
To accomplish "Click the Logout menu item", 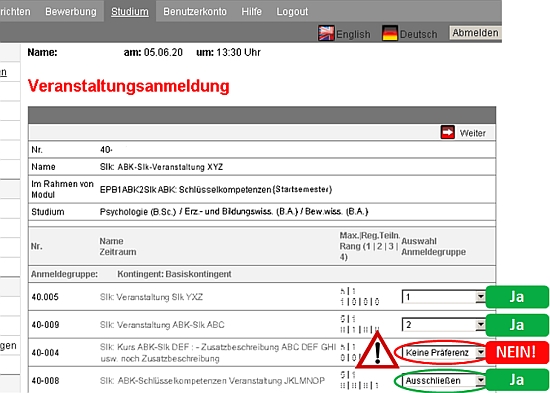I will pos(292,12).
